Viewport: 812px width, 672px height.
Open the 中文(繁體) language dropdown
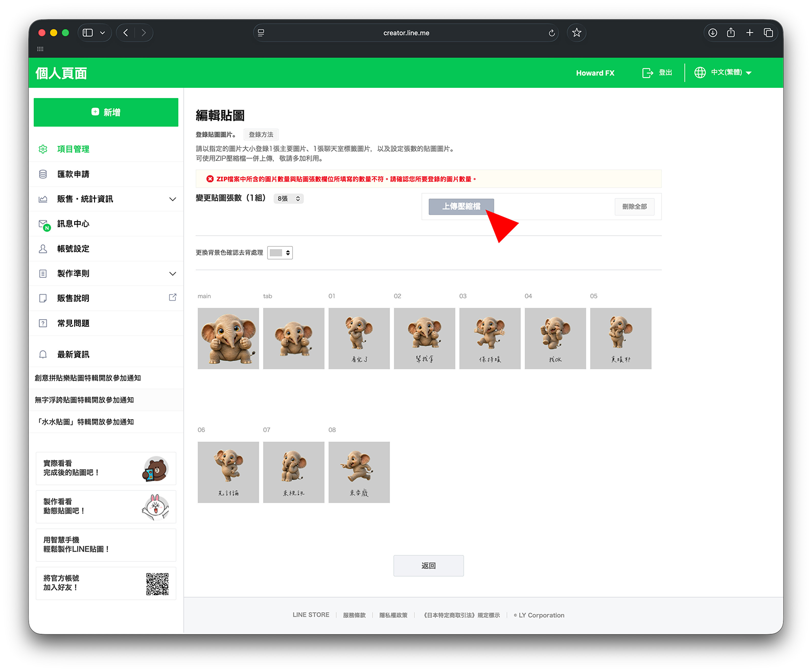point(731,73)
